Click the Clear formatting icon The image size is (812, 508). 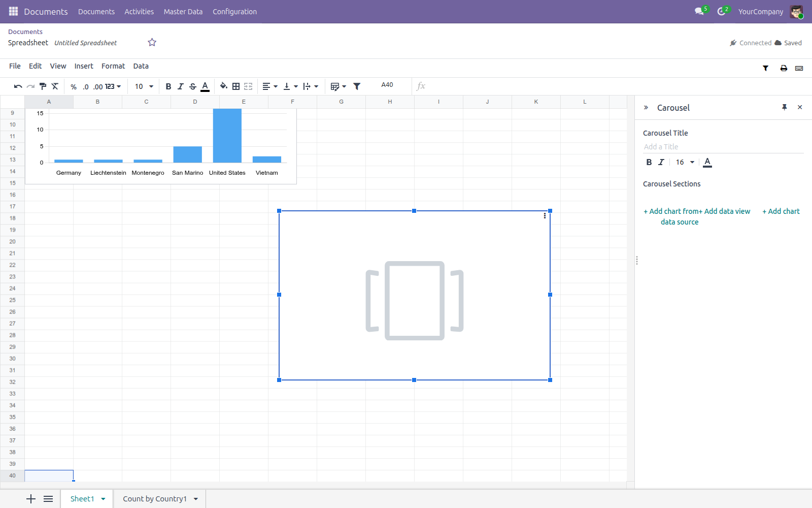click(55, 86)
